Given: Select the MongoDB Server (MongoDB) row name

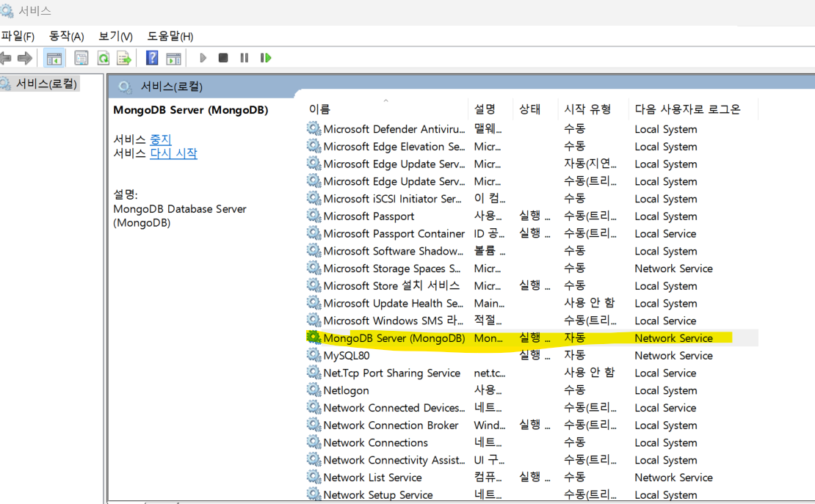Looking at the screenshot, I should 394,338.
